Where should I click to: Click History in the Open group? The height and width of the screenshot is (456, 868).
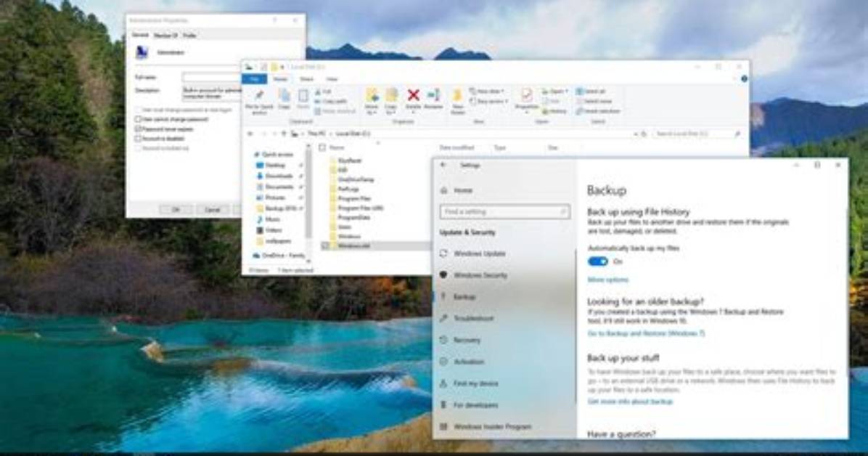coord(554,111)
